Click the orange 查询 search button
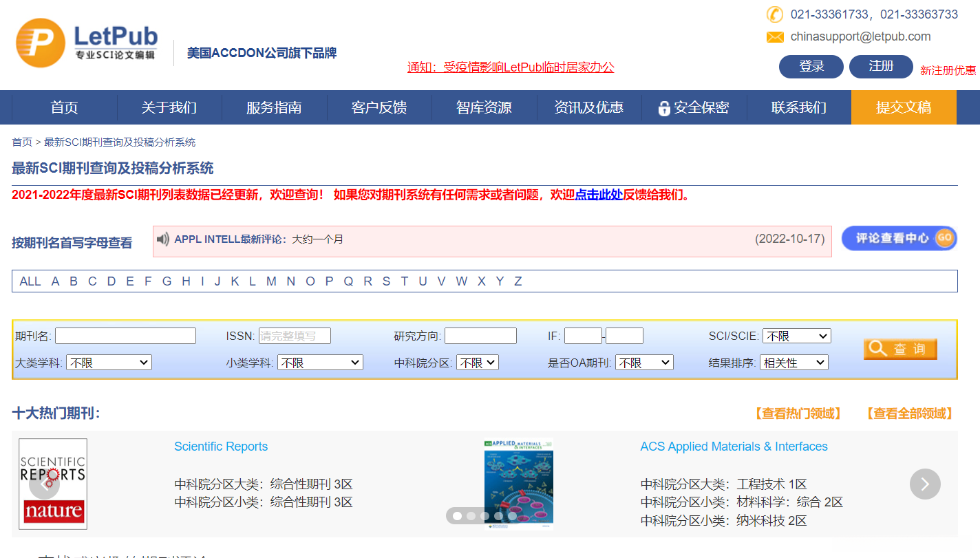Viewport: 980px width, 558px height. tap(900, 349)
